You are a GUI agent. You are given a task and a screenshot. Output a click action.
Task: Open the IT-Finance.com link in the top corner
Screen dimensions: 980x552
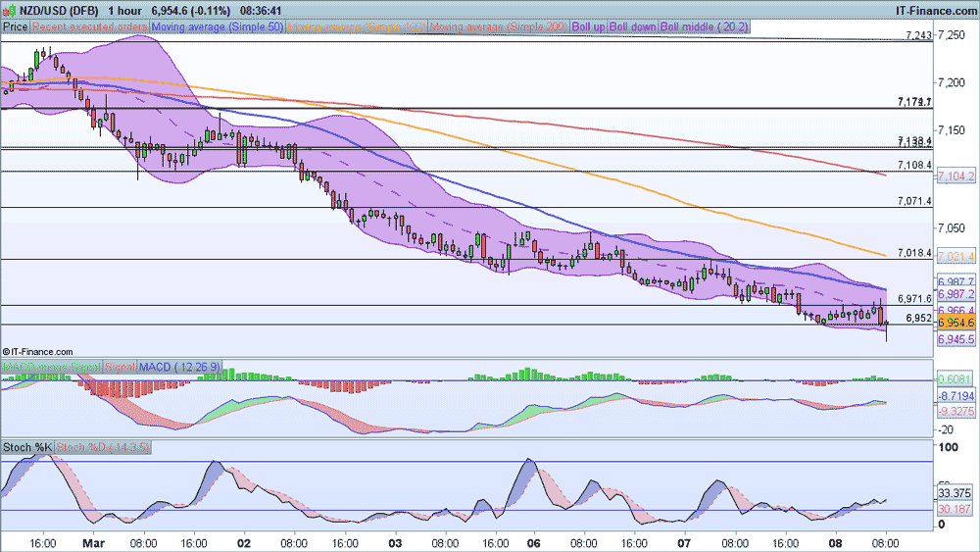(x=936, y=11)
